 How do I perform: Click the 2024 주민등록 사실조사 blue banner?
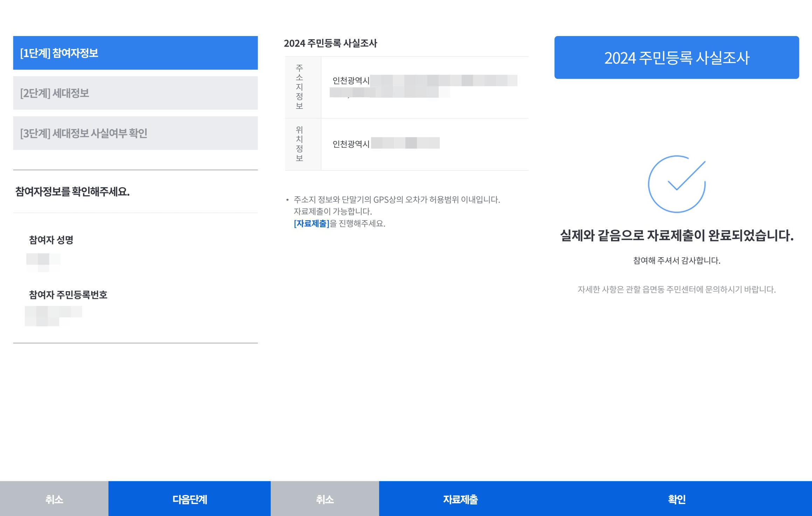[676, 57]
